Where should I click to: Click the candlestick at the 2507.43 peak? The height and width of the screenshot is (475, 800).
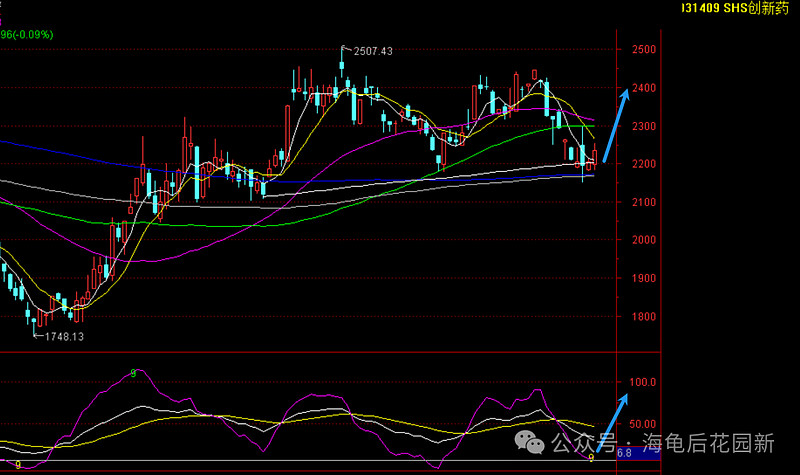[x=342, y=62]
